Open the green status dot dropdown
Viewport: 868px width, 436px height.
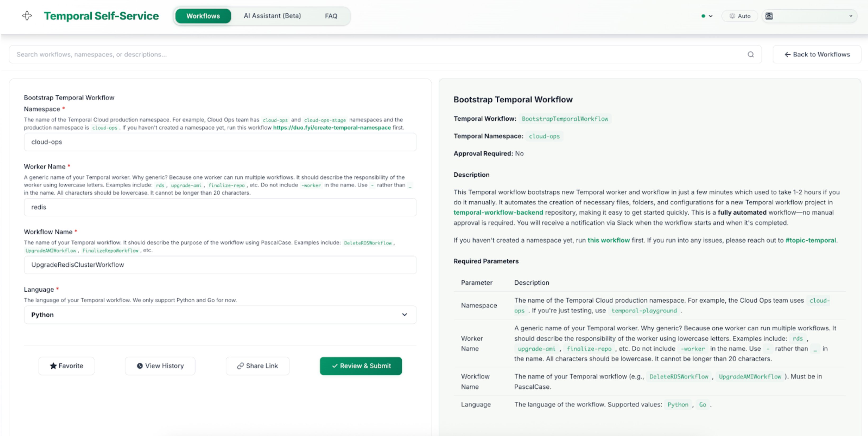click(x=707, y=16)
